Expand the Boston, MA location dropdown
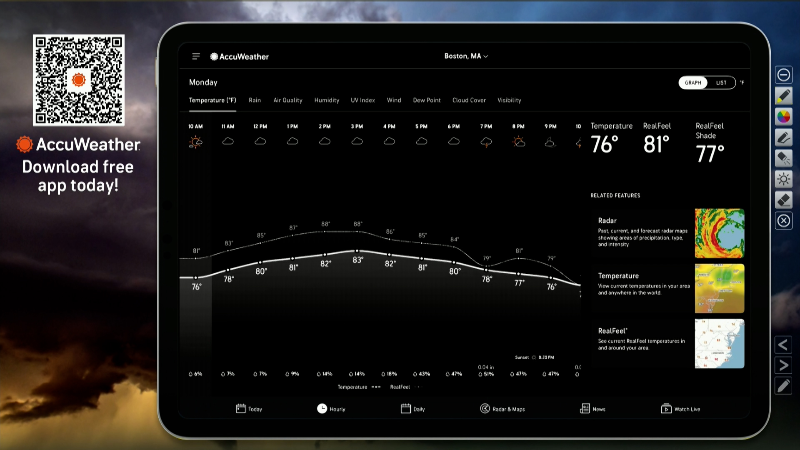 pyautogui.click(x=466, y=56)
